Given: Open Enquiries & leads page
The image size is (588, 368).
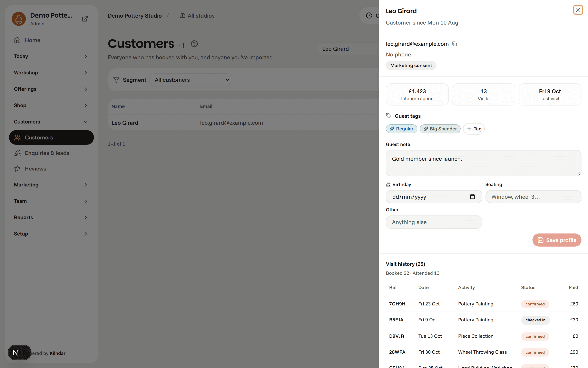Looking at the screenshot, I should 51,153.
